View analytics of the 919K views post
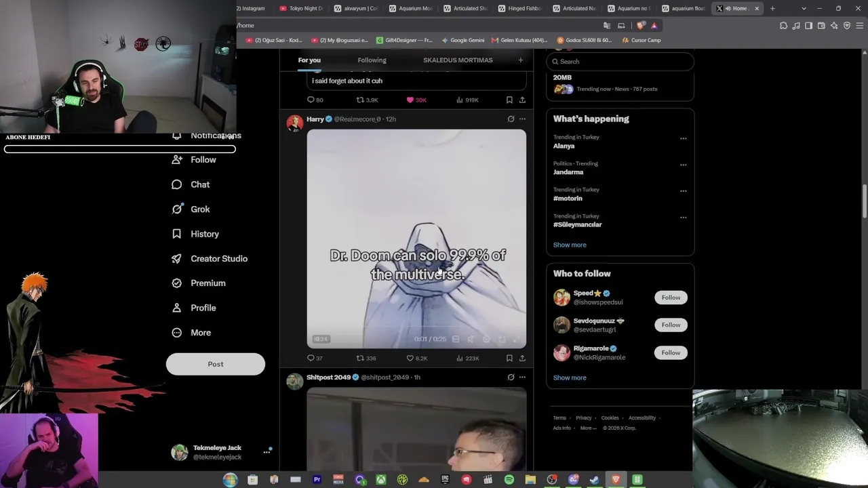Viewport: 868px width, 488px height. click(x=467, y=100)
